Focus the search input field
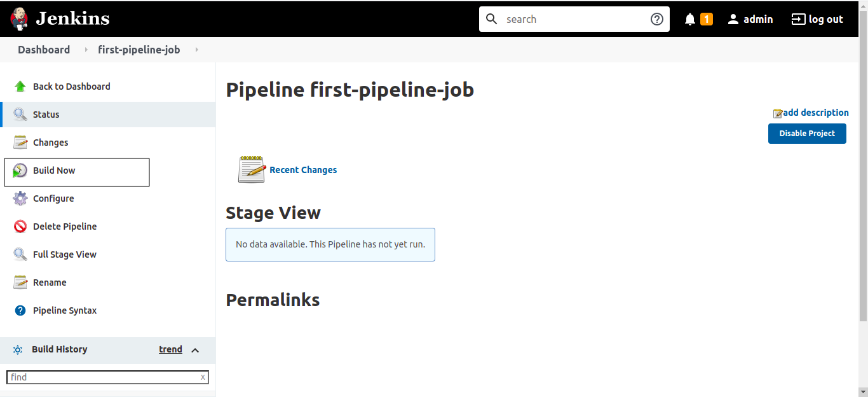 coord(575,19)
